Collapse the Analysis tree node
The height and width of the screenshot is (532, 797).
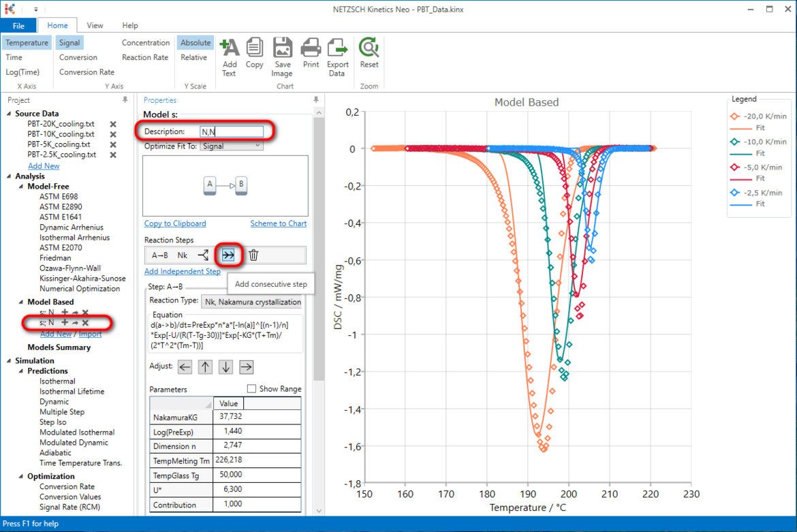click(x=9, y=176)
